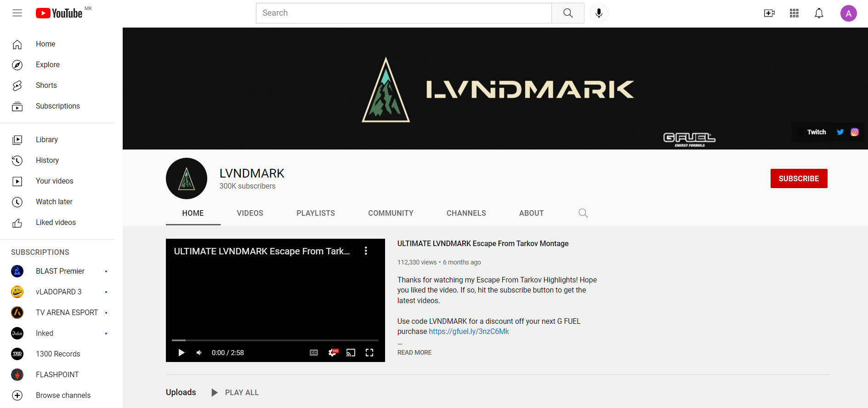Click the "300K subscribers" text
Viewport: 868px width, 408px height.
247,186
